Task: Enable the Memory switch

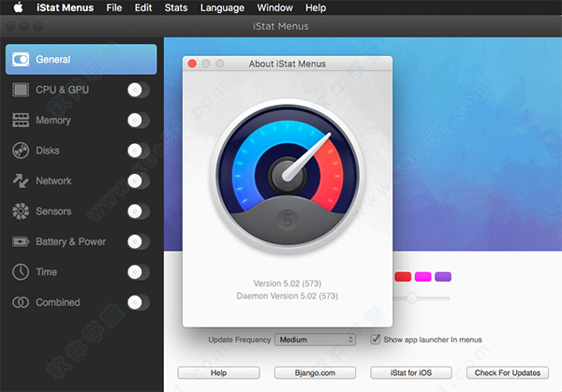Action: pyautogui.click(x=139, y=121)
